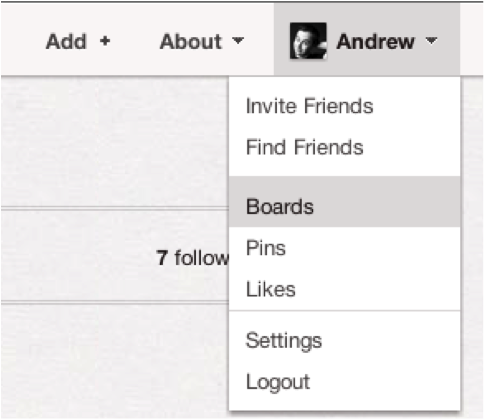Screen dimensions: 484x420
Task: Click empty header bar left of Add
Action: [x=22, y=40]
